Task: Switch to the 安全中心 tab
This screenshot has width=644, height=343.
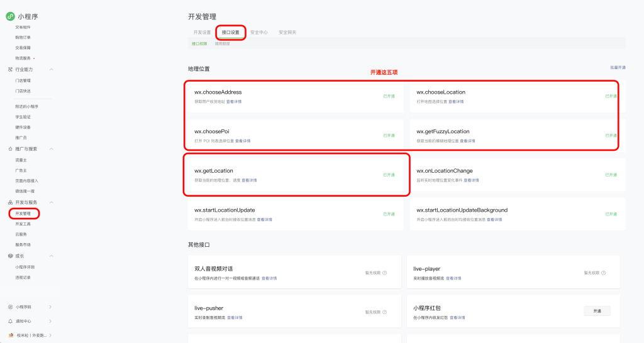Action: tap(258, 32)
